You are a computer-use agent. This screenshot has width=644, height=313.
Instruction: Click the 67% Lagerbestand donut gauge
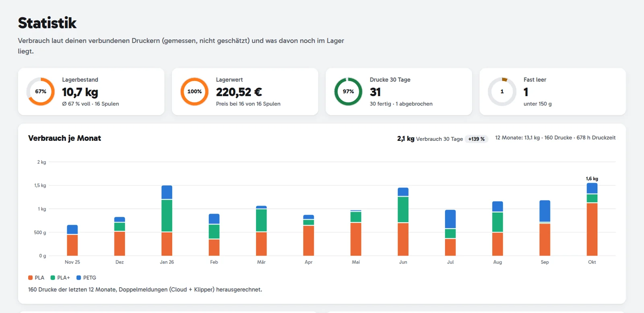[41, 92]
